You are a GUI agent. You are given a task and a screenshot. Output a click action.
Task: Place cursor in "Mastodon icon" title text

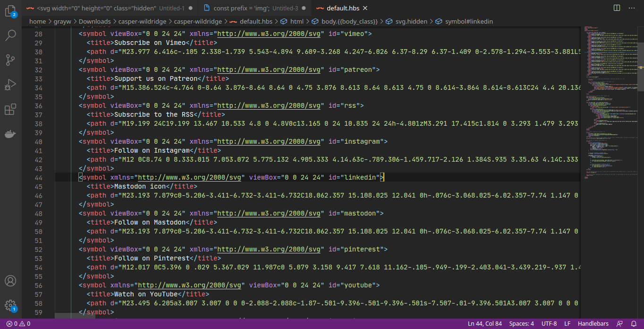click(140, 187)
